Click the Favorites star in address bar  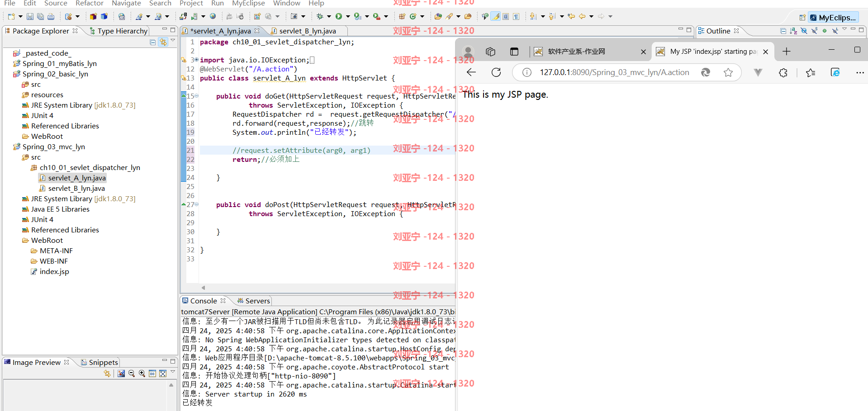728,72
